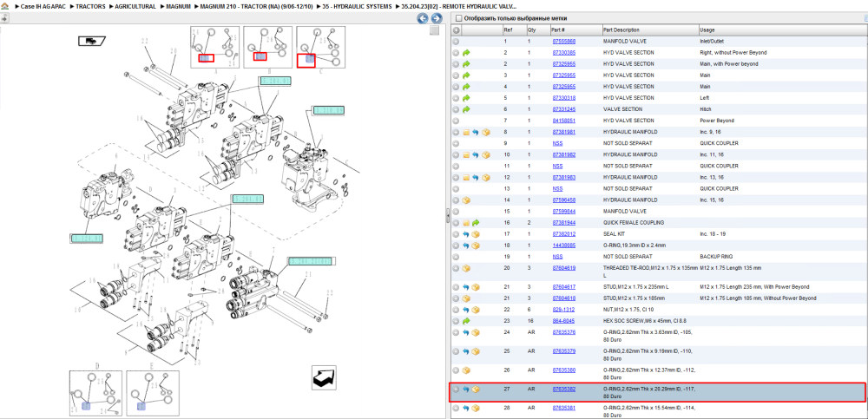This screenshot has height=419, width=868.
Task: Open green arrow on row 864-6045
Action: (x=466, y=320)
